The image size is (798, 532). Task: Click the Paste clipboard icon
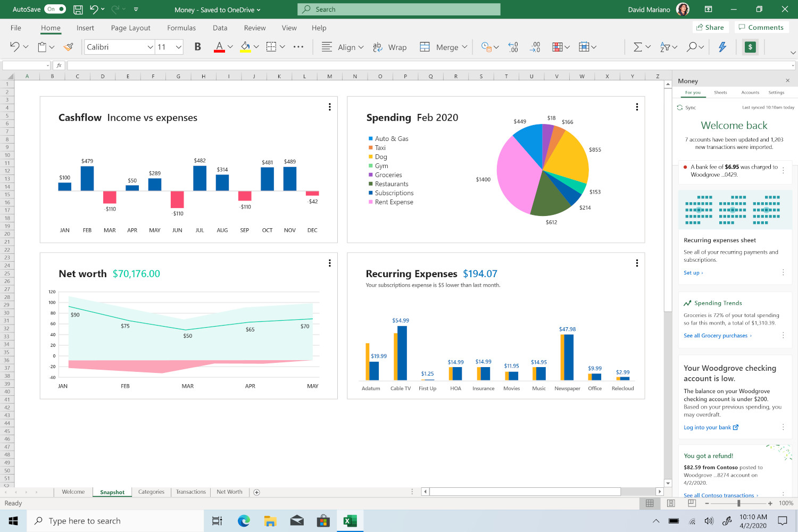(42, 47)
